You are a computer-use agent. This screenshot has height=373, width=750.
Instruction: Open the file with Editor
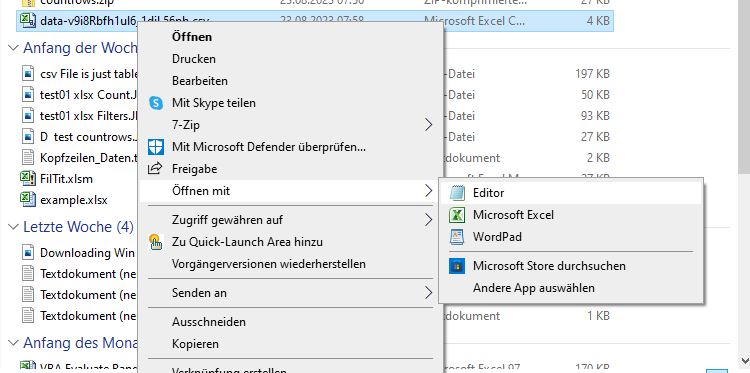tap(571, 193)
